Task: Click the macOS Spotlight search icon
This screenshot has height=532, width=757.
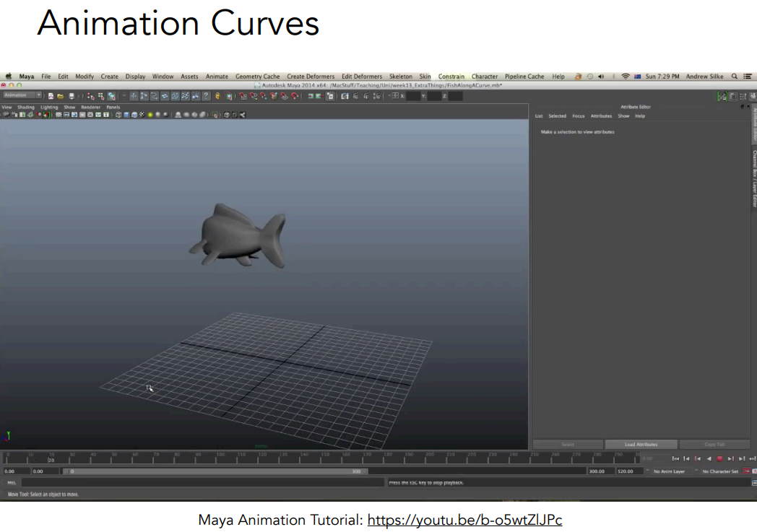Action: (735, 77)
